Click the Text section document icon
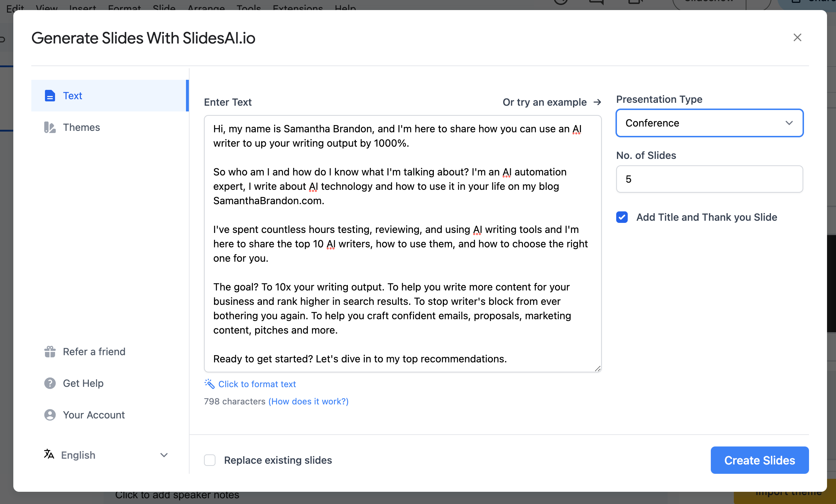The height and width of the screenshot is (504, 836). [50, 95]
